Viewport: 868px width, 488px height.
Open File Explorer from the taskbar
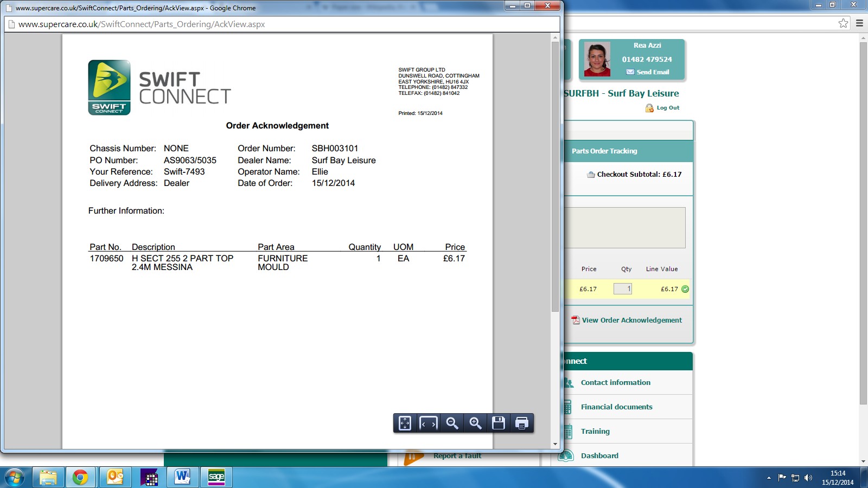point(48,477)
